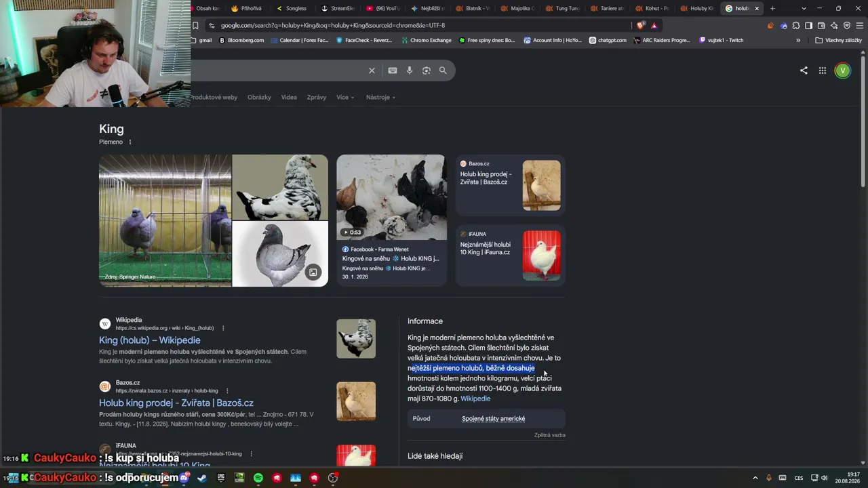Submit search with the magnifying glass icon
Screen dimensions: 868x488
(x=443, y=70)
